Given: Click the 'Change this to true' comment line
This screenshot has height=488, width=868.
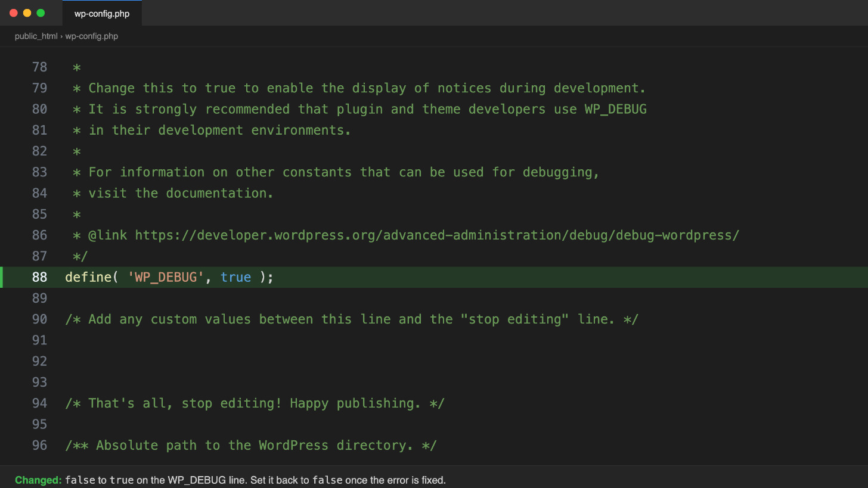Looking at the screenshot, I should pyautogui.click(x=359, y=88).
